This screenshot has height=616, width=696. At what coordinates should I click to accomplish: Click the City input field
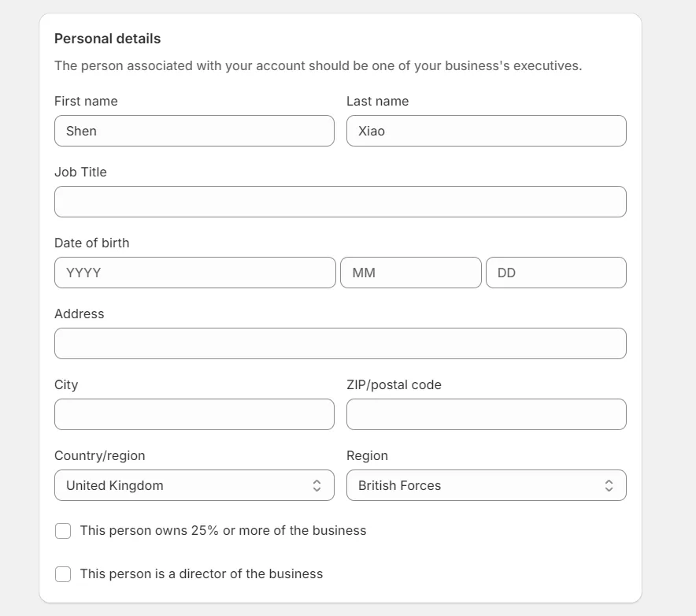tap(194, 414)
